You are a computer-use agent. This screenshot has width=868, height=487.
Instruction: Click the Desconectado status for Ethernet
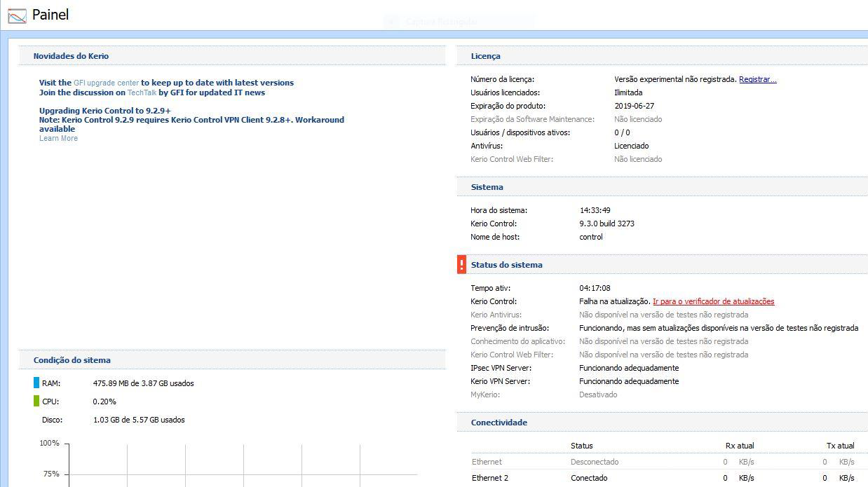[x=595, y=462]
